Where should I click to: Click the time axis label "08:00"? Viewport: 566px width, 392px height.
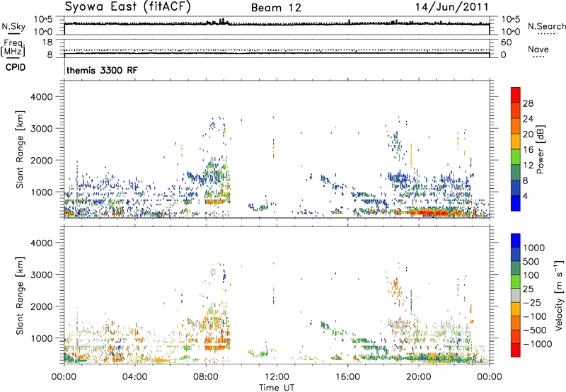205,377
